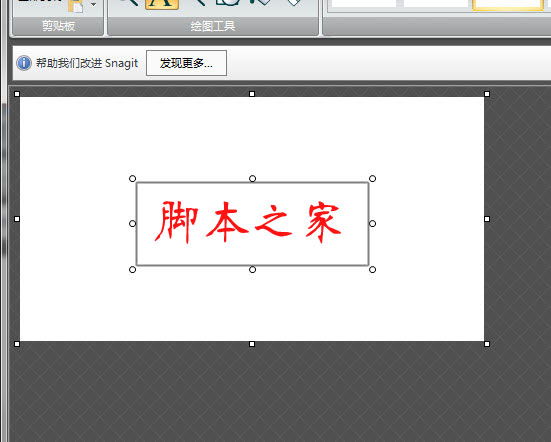This screenshot has height=442, width=551.
Task: Click the 发现更多... button
Action: [186, 63]
